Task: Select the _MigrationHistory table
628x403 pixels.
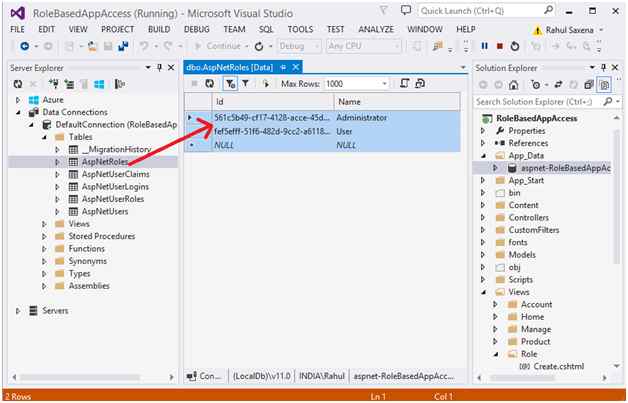Action: (x=116, y=149)
